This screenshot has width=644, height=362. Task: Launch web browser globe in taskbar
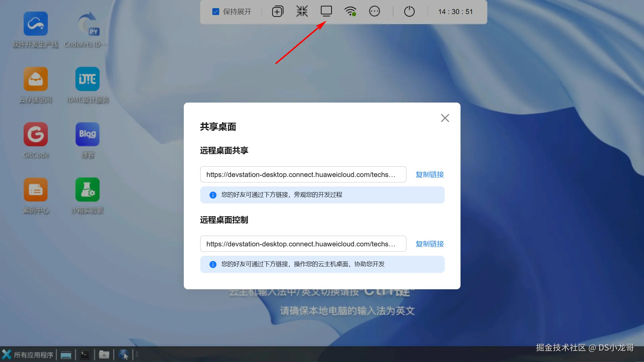(123, 355)
